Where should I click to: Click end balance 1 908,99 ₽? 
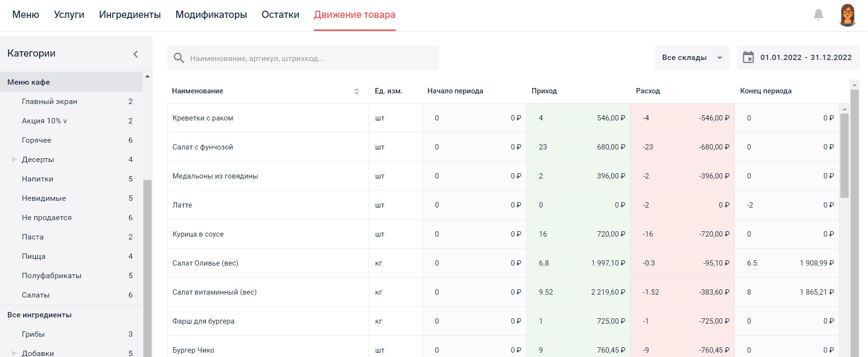tap(817, 263)
